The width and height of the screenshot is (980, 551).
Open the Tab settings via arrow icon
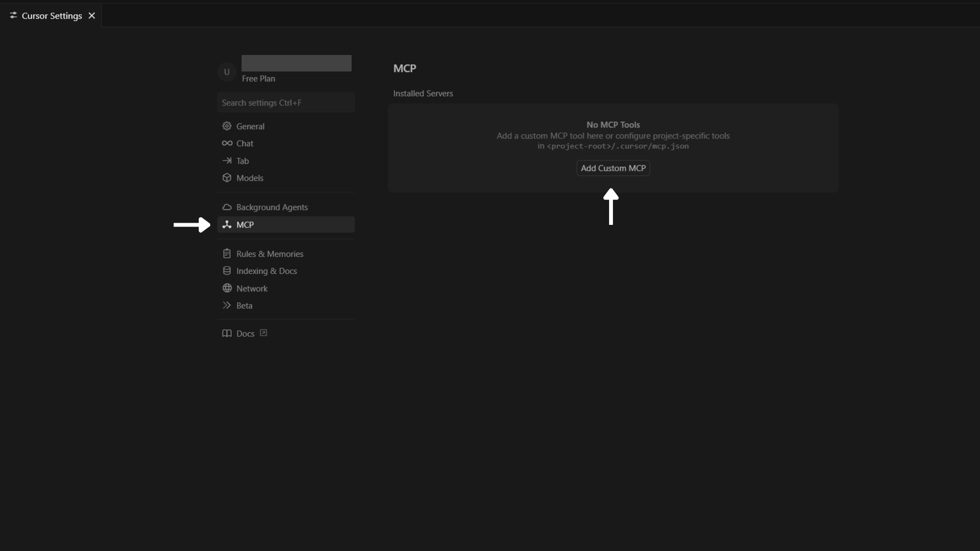[227, 161]
